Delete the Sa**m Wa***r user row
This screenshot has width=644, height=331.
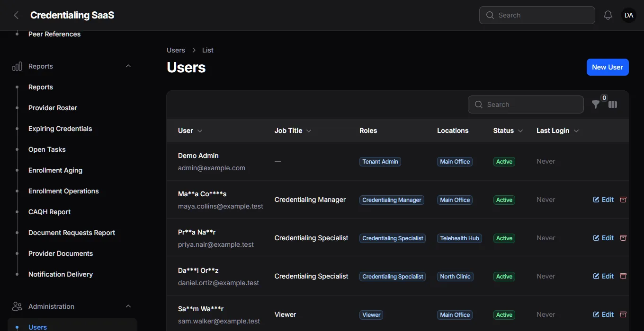[x=623, y=314]
